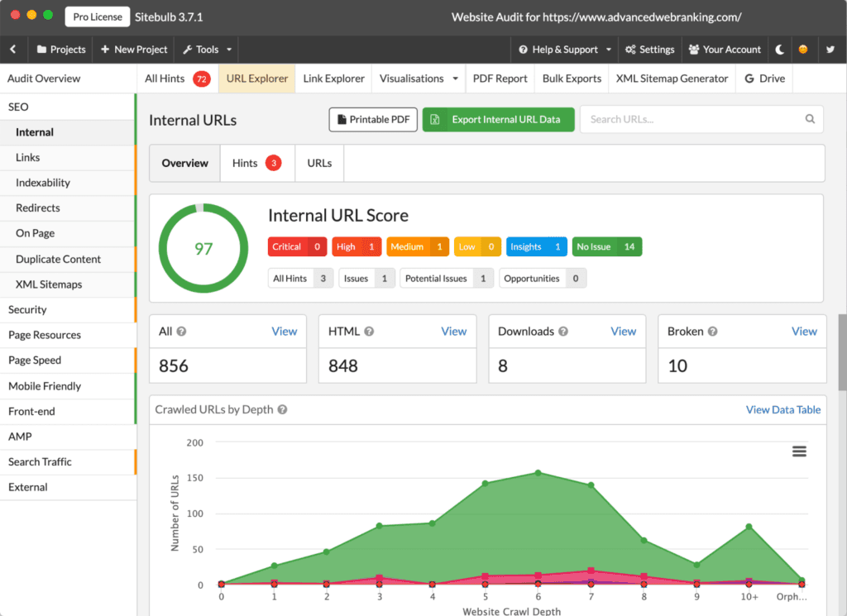Filter by Insights badge
Viewport: 847px width, 616px height.
[x=536, y=246]
